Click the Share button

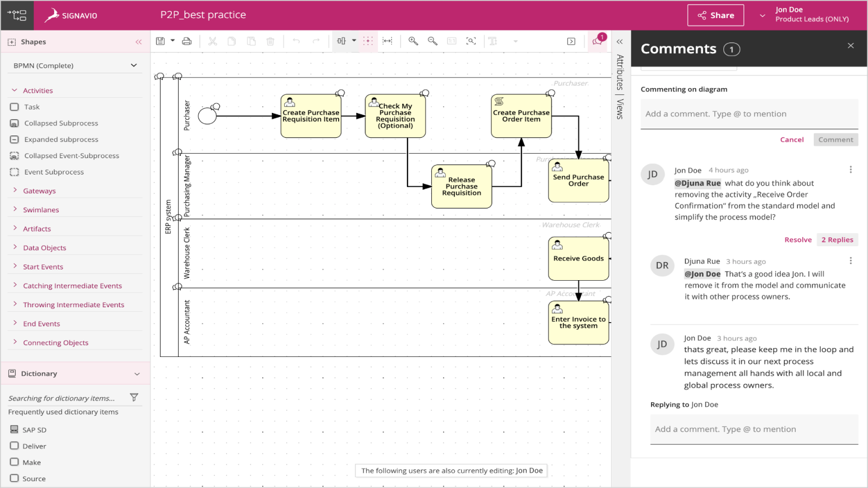pyautogui.click(x=715, y=15)
